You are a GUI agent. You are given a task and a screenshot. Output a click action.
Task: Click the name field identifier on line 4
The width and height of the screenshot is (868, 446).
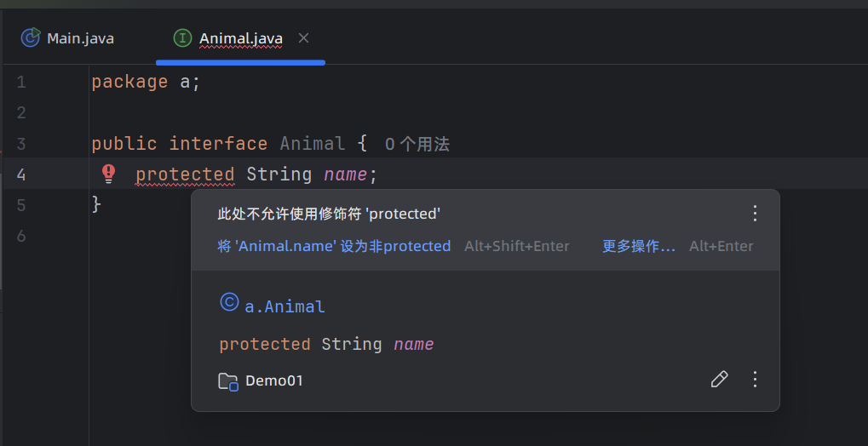point(345,174)
